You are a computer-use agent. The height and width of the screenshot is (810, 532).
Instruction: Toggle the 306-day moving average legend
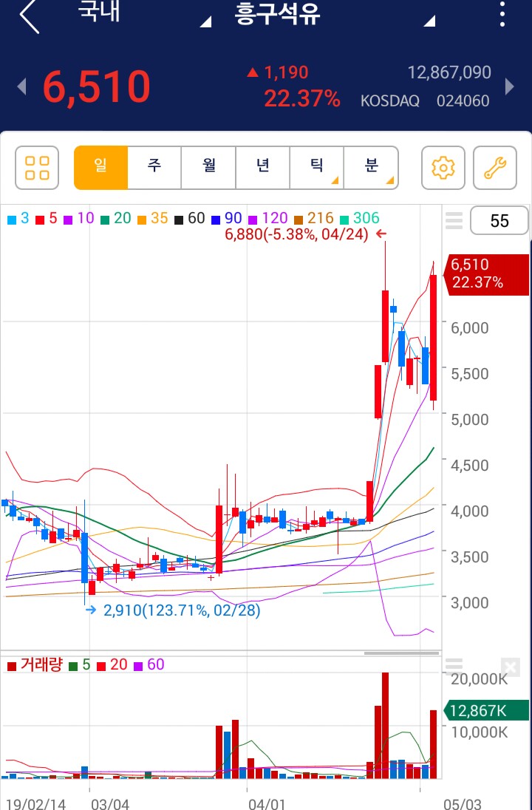(x=360, y=219)
